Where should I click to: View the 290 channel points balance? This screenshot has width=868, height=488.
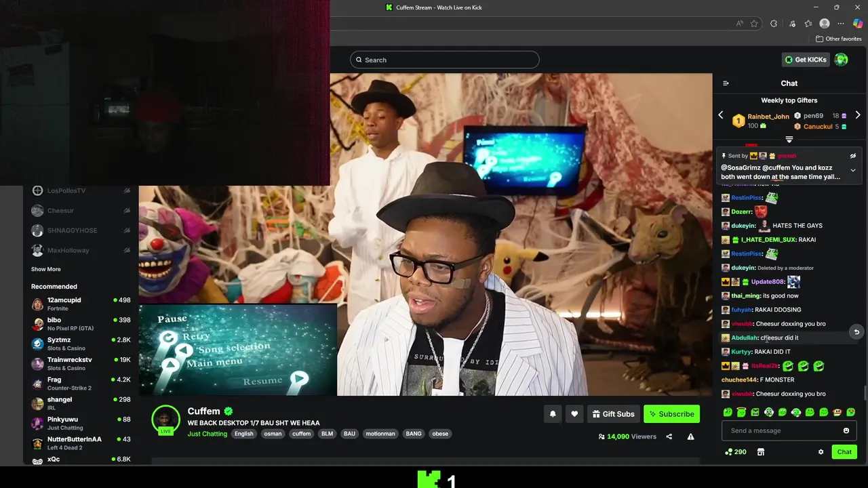pos(736,452)
